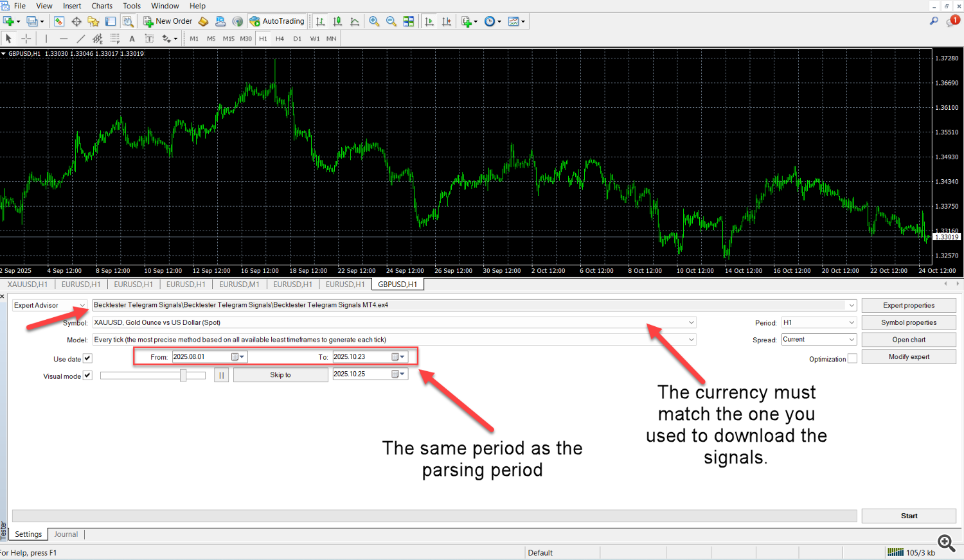Image resolution: width=964 pixels, height=560 pixels.
Task: Open the From date calendar dropdown
Action: click(238, 357)
